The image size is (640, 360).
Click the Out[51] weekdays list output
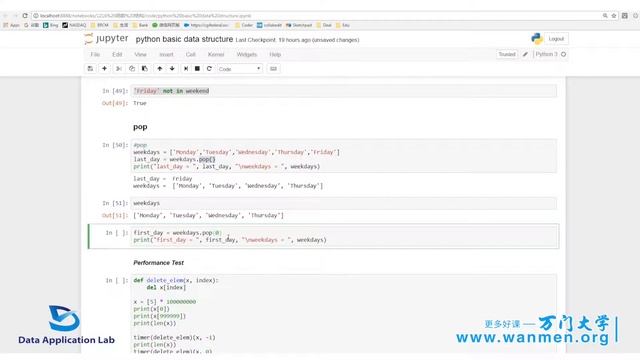[x=208, y=216]
